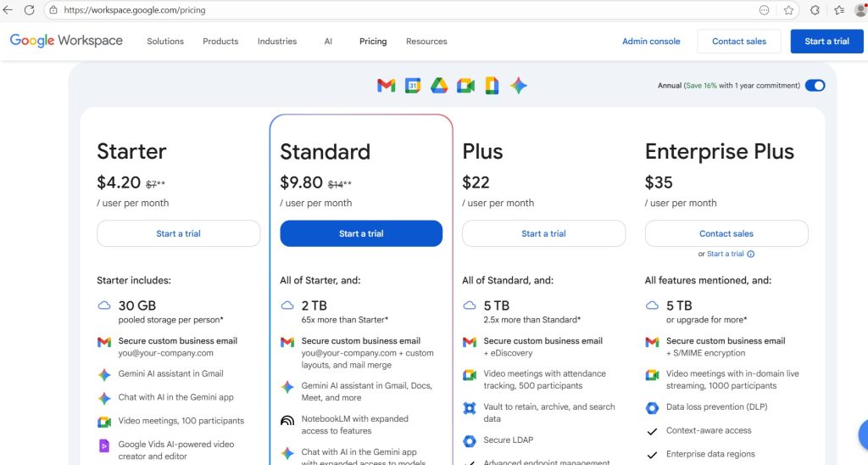Open the Admin console link
This screenshot has height=465, width=868.
coord(651,41)
